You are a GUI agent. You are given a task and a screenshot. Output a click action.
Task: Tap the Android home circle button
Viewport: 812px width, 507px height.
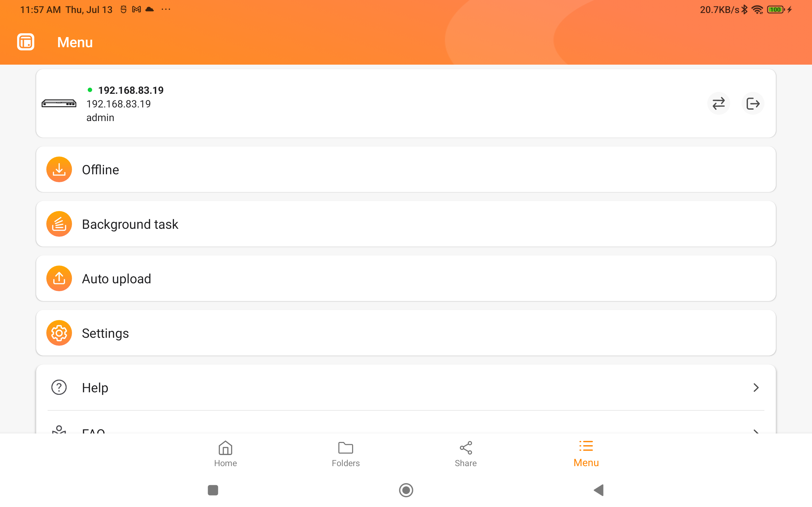[x=406, y=490]
